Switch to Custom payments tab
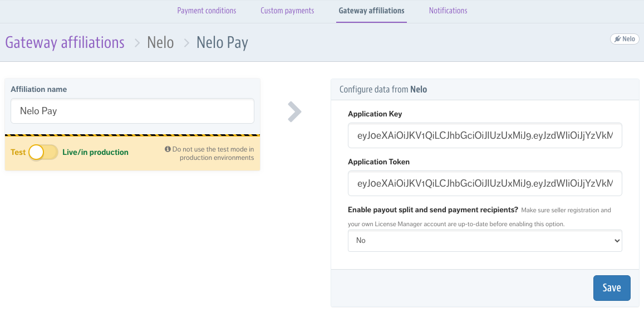 pos(287,11)
